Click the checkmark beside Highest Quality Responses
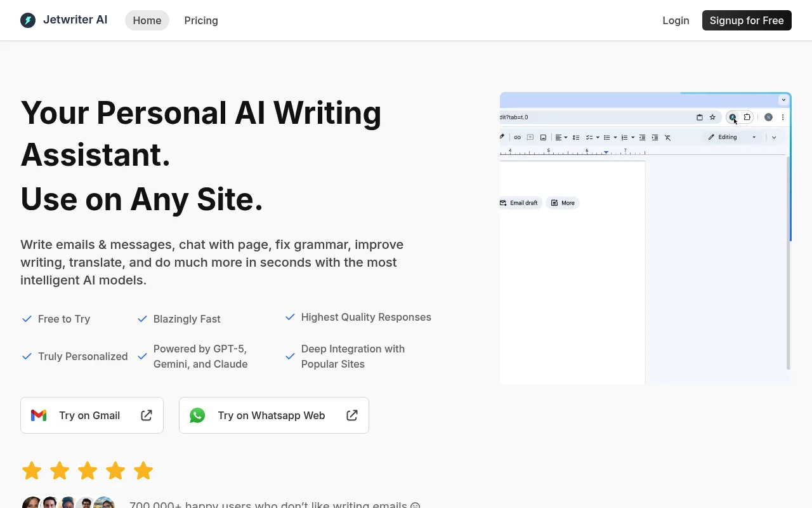The height and width of the screenshot is (508, 812). click(x=290, y=317)
